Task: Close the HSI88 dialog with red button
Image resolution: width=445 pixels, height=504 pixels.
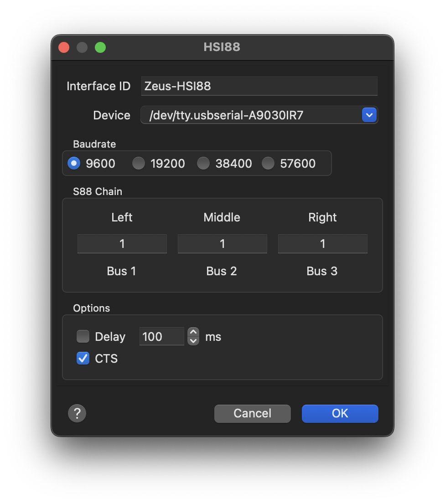Action: coord(64,47)
